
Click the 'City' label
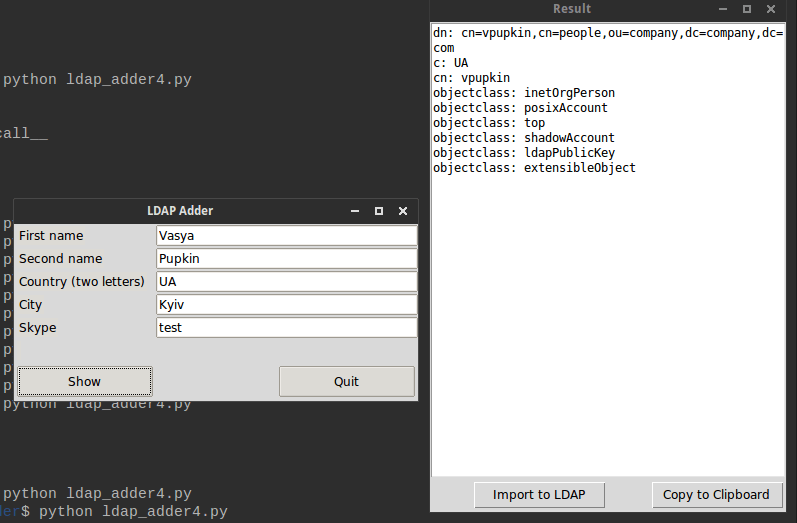pos(30,304)
